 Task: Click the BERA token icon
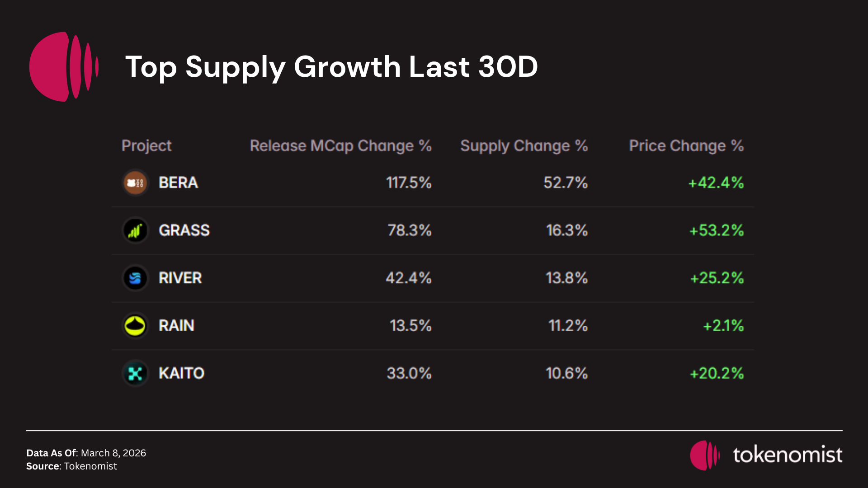tap(135, 183)
